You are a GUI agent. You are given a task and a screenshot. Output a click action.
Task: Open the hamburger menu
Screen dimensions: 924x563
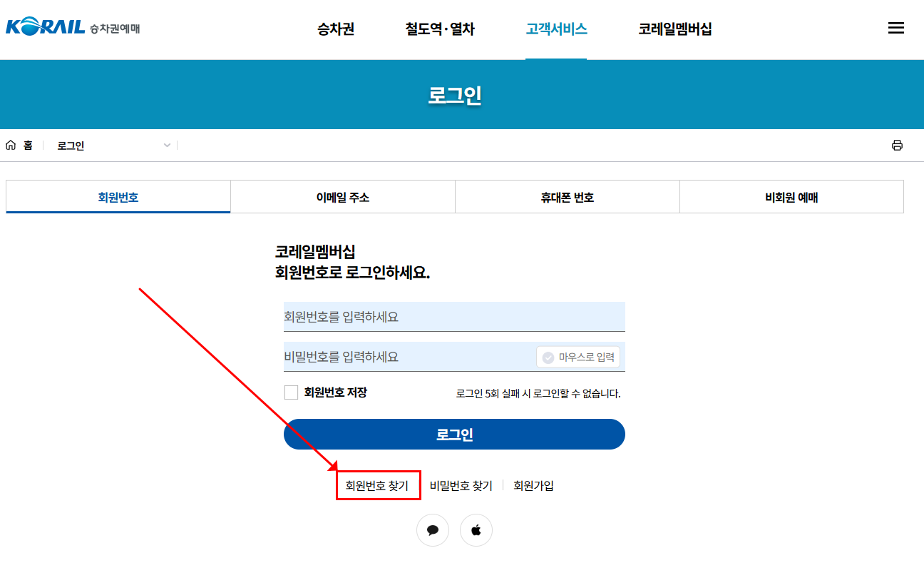pos(896,27)
